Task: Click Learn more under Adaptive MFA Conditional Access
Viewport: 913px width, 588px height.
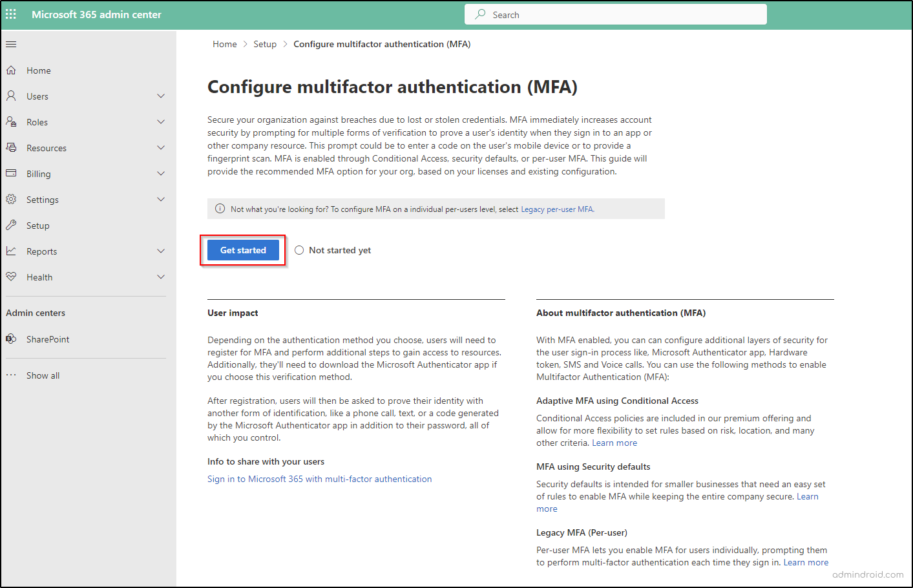Action: (614, 443)
